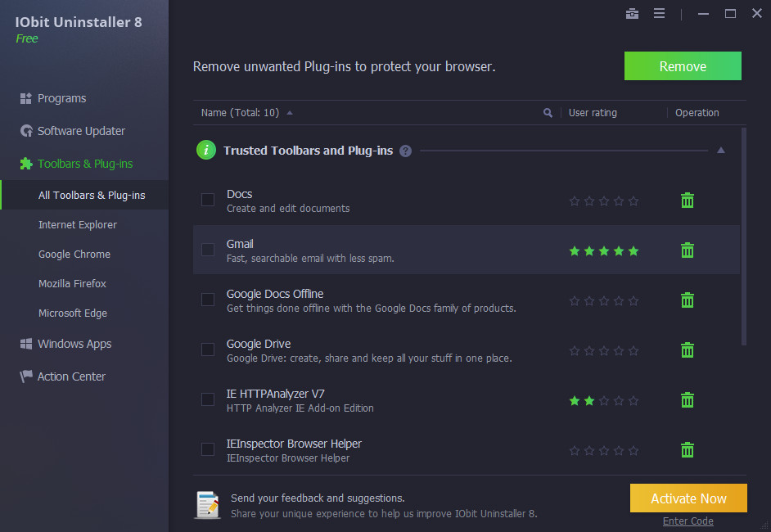771x532 pixels.
Task: Click the Docs plug-in name
Action: pyautogui.click(x=240, y=194)
